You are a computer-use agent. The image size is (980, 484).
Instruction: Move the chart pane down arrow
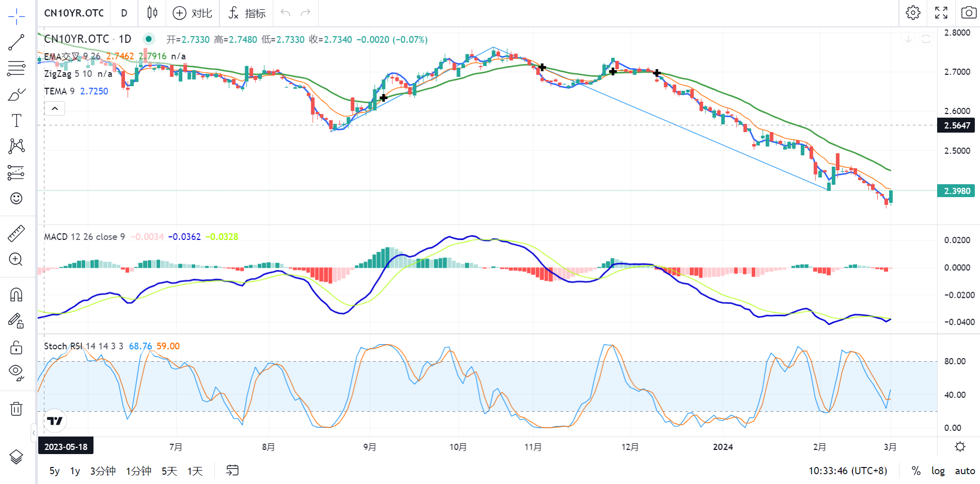tap(908, 39)
